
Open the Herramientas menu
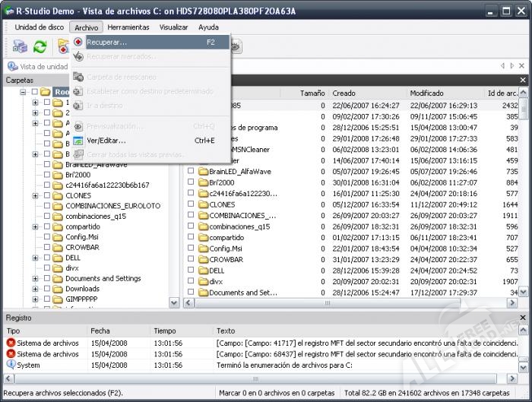tap(128, 27)
